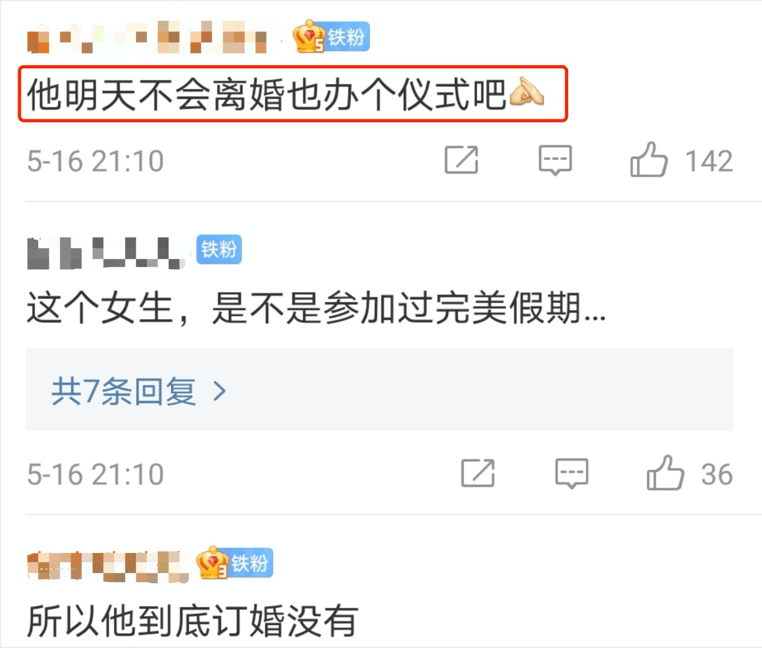Select the comment 所以他到底订婚没有
The height and width of the screenshot is (648, 762).
[x=192, y=621]
